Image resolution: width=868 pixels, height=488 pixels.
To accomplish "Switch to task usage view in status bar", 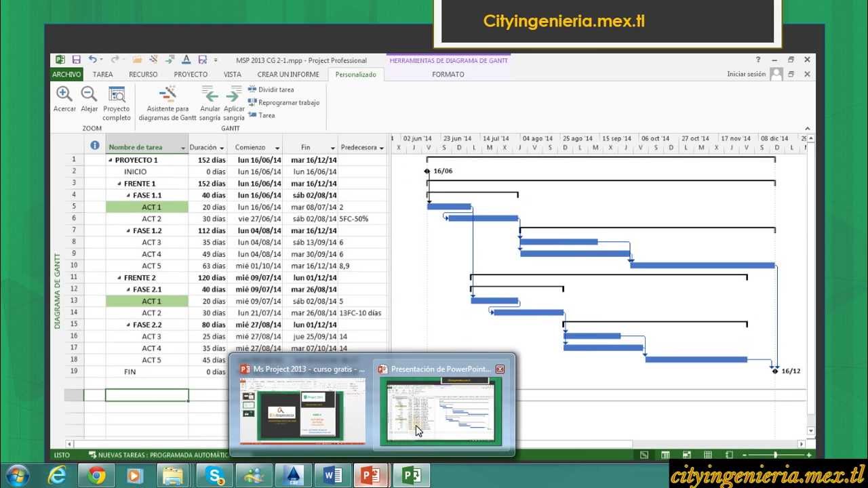I will pyautogui.click(x=666, y=455).
